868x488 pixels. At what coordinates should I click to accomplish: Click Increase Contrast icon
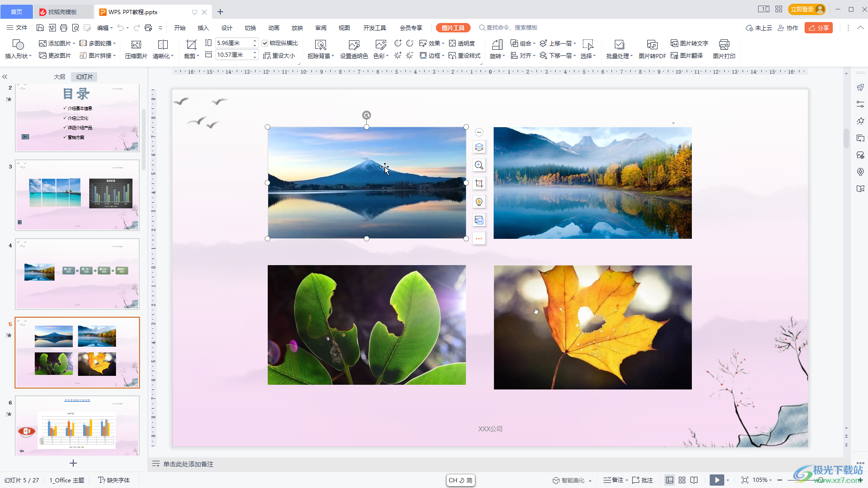click(398, 43)
